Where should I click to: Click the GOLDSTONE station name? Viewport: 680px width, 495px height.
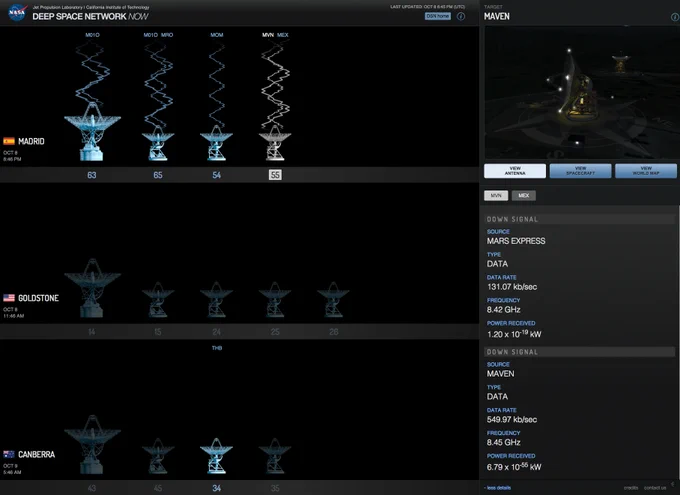(38, 298)
